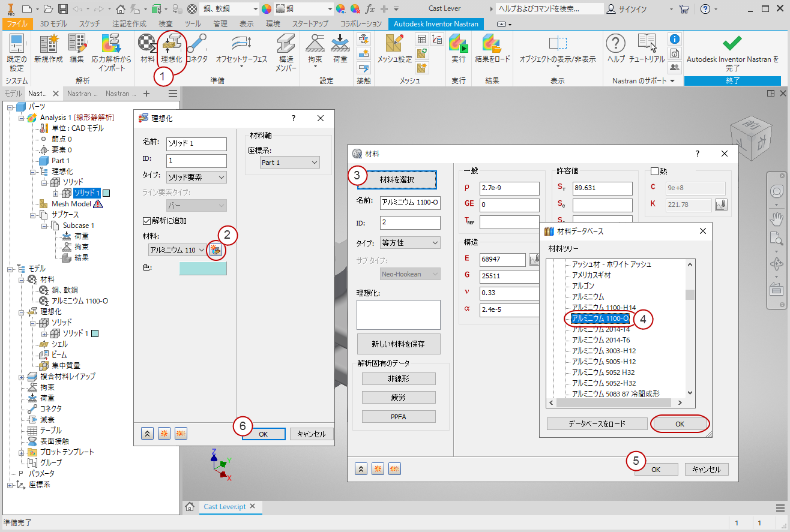Click the home icon beside Cast Lever.ipt tab

click(x=190, y=507)
